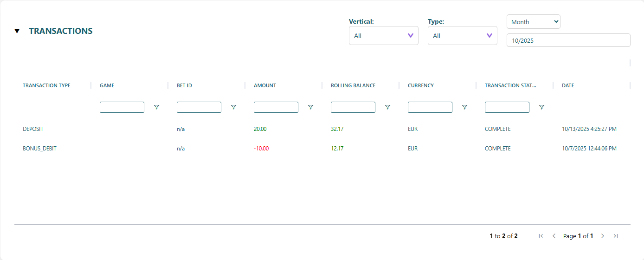Click the Rolling Balance filter icon
Screen dimensions: 644x260
[x=387, y=107]
